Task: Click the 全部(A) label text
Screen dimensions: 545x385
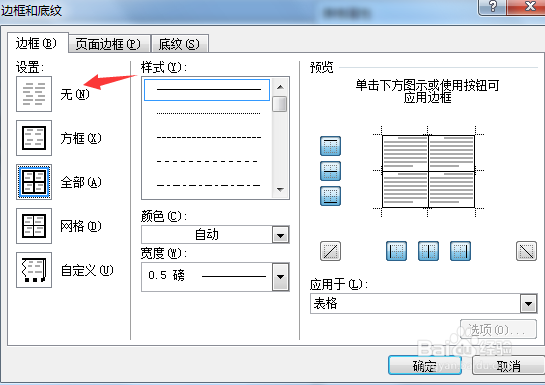Action: coord(81,182)
